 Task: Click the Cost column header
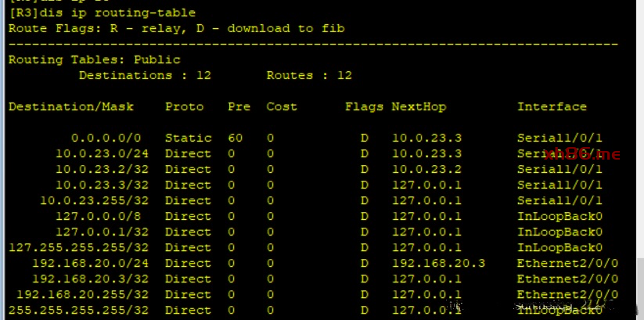click(x=282, y=106)
